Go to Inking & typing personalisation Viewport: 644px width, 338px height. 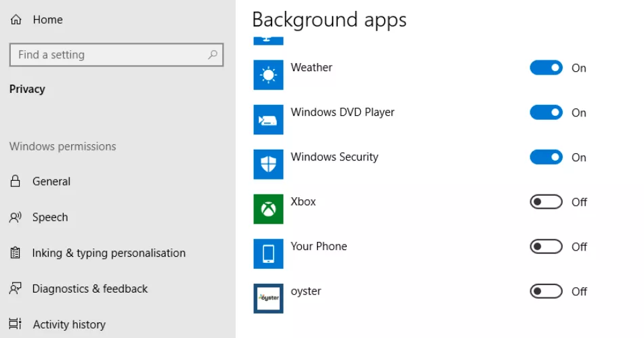(109, 253)
